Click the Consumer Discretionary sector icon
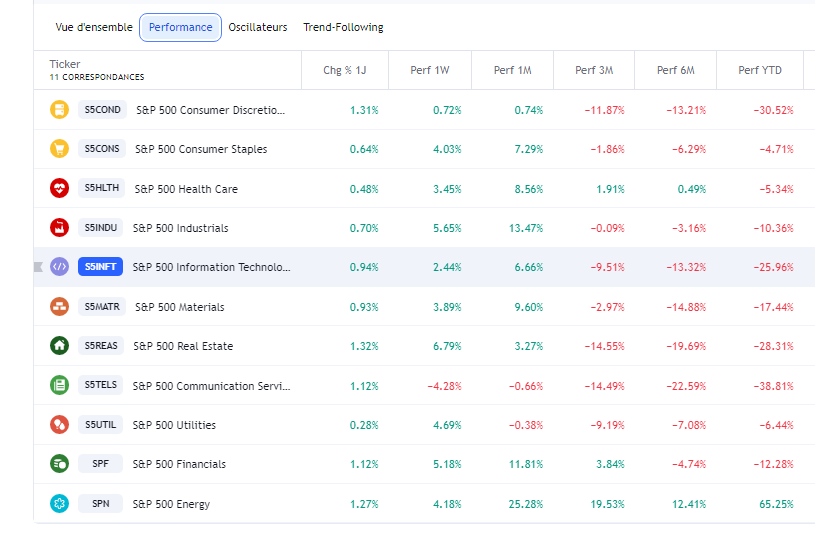 click(x=59, y=110)
